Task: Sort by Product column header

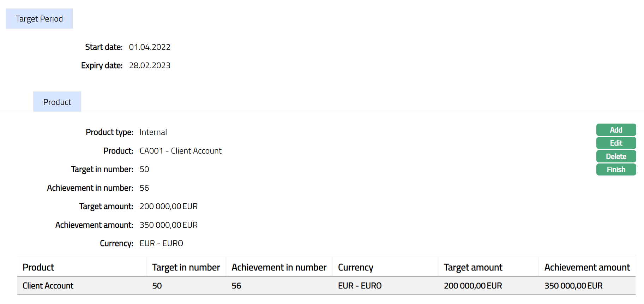Action: (38, 267)
